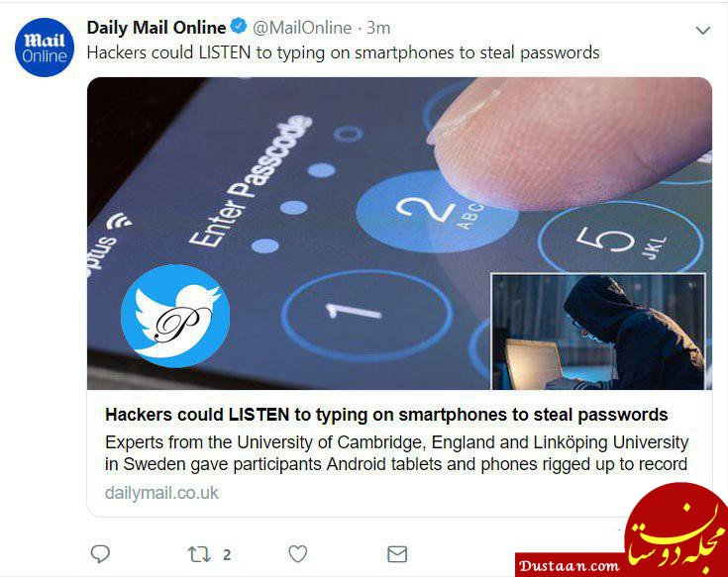Open the Daily Mail Online display name
Image resolution: width=728 pixels, height=577 pixels.
pos(156,28)
